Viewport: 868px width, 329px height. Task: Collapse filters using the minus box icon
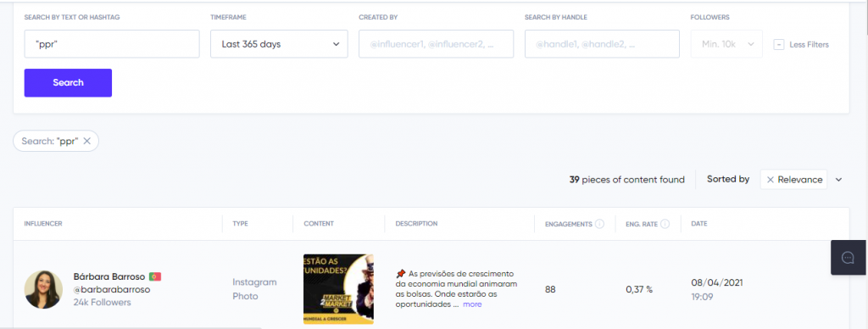tap(779, 44)
